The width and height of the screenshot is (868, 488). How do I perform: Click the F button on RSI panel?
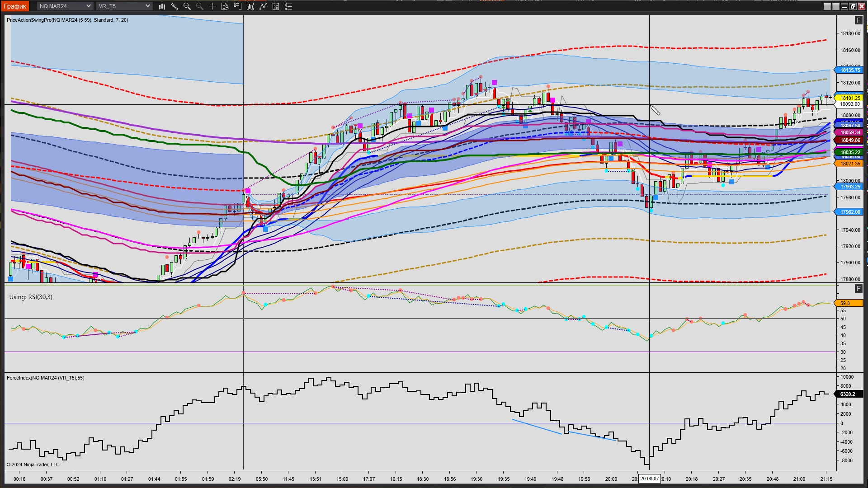pyautogui.click(x=859, y=289)
